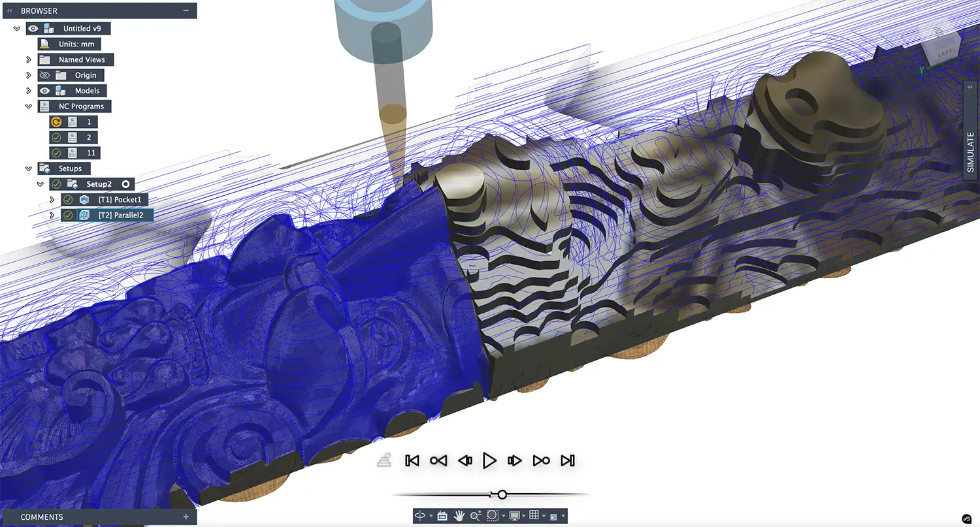Minimize the Browser panel with minus button

pyautogui.click(x=186, y=11)
